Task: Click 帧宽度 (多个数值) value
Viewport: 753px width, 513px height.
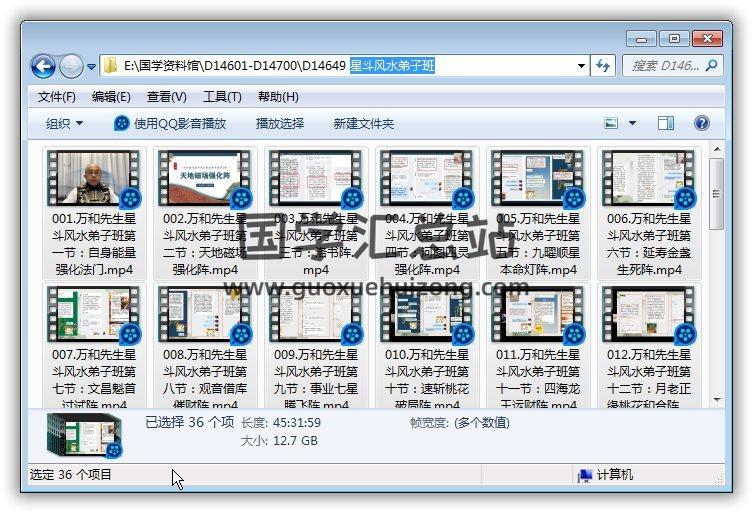Action: (x=482, y=423)
